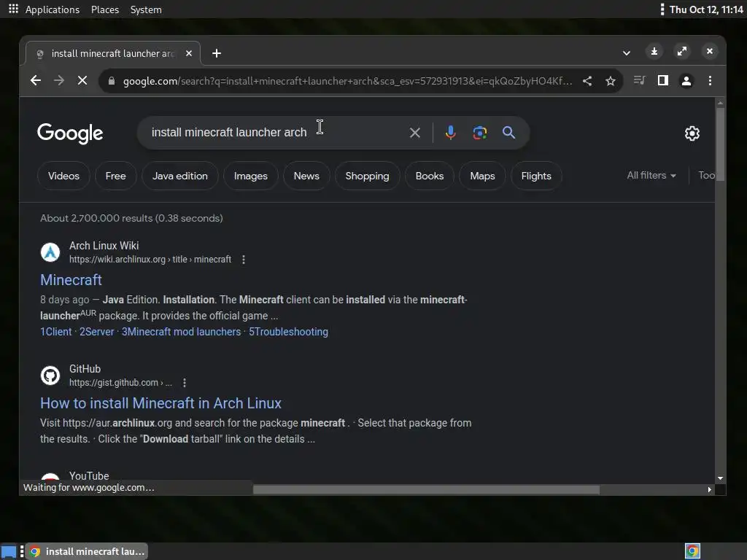Open the Applications menu

pos(53,9)
